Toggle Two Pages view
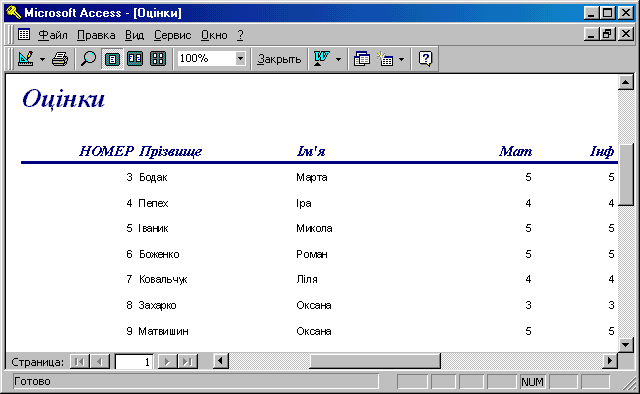This screenshot has width=640, height=394. pyautogui.click(x=135, y=59)
